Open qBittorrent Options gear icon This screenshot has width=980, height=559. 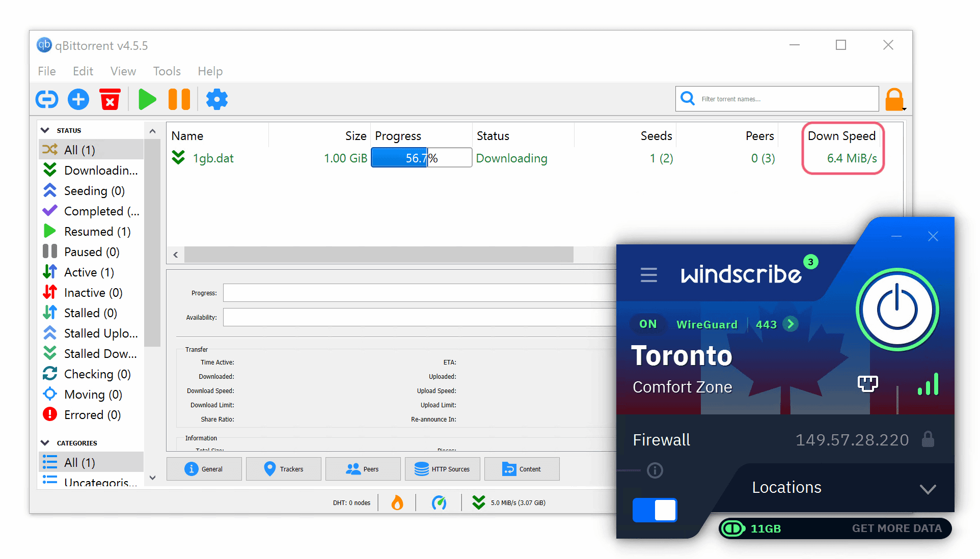[x=217, y=99]
